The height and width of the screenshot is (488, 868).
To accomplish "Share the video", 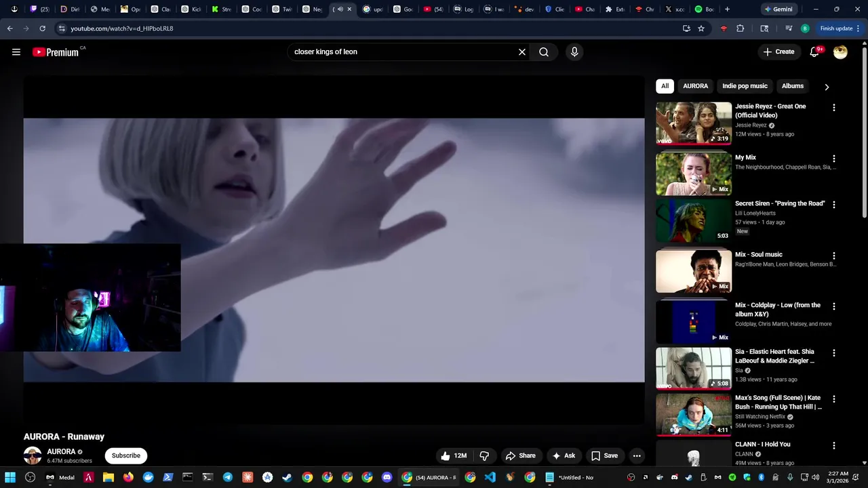I will click(x=520, y=456).
